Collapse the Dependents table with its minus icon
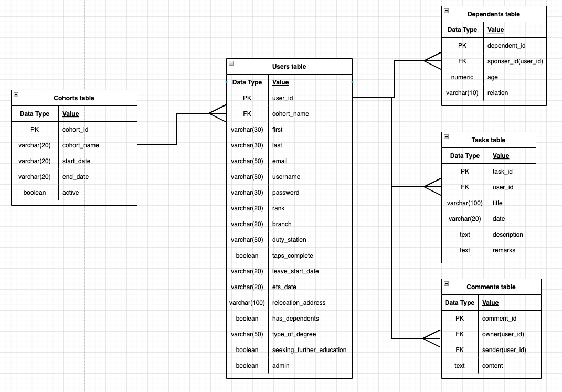Viewport: 562px width, 392px height. click(x=446, y=10)
